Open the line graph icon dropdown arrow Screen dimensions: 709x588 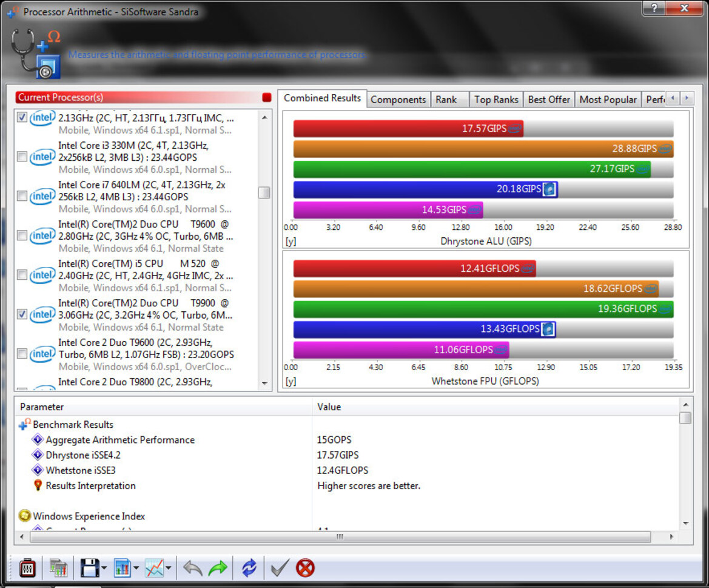pos(169,568)
